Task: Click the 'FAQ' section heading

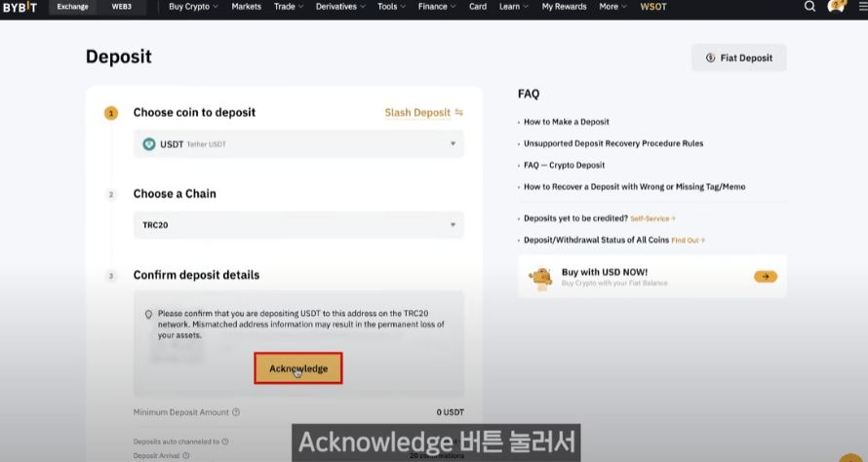Action: [528, 94]
